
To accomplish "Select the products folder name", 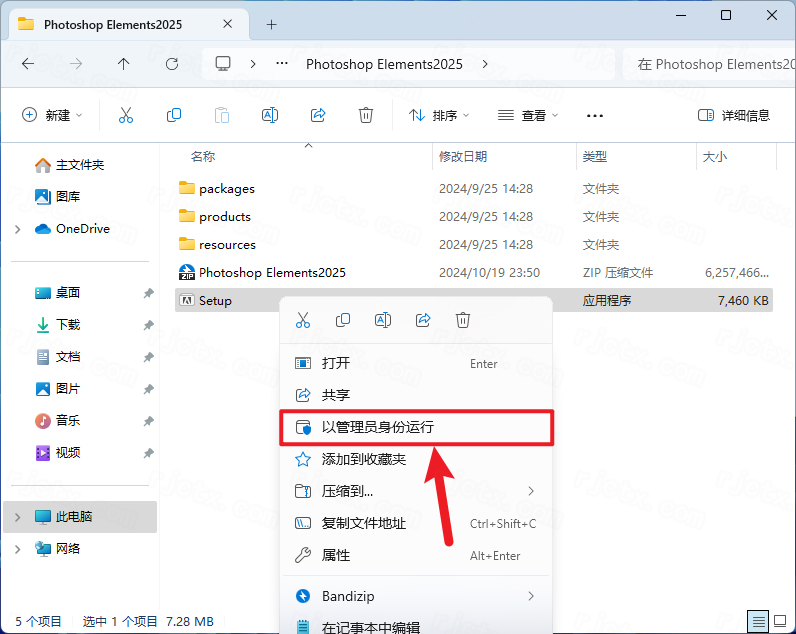I will [225, 217].
